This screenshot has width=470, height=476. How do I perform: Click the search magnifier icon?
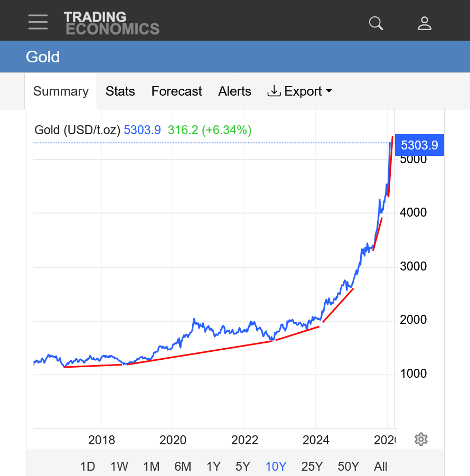pos(376,23)
